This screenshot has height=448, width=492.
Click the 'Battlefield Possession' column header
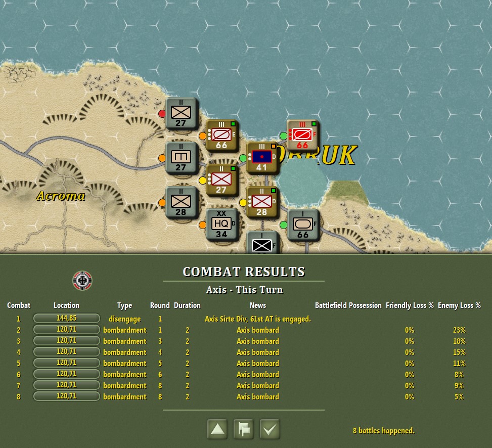[x=348, y=305]
